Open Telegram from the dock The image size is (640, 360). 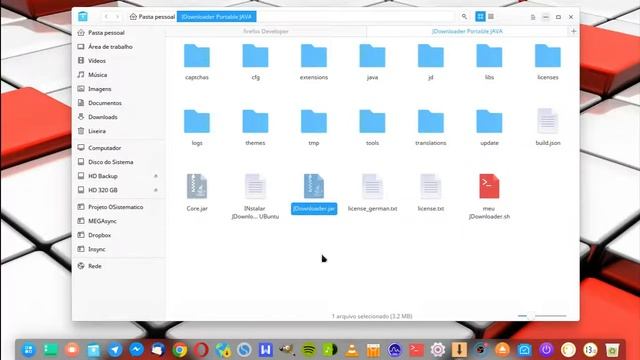pos(115,350)
